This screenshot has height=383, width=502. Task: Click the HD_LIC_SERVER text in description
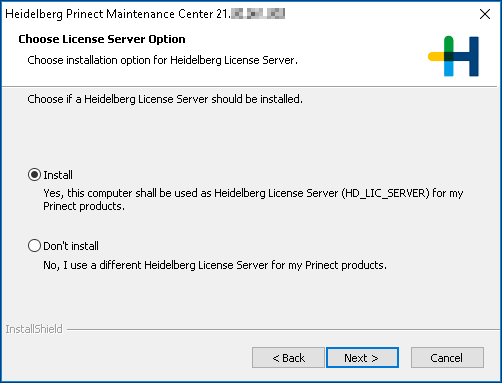tap(386, 193)
